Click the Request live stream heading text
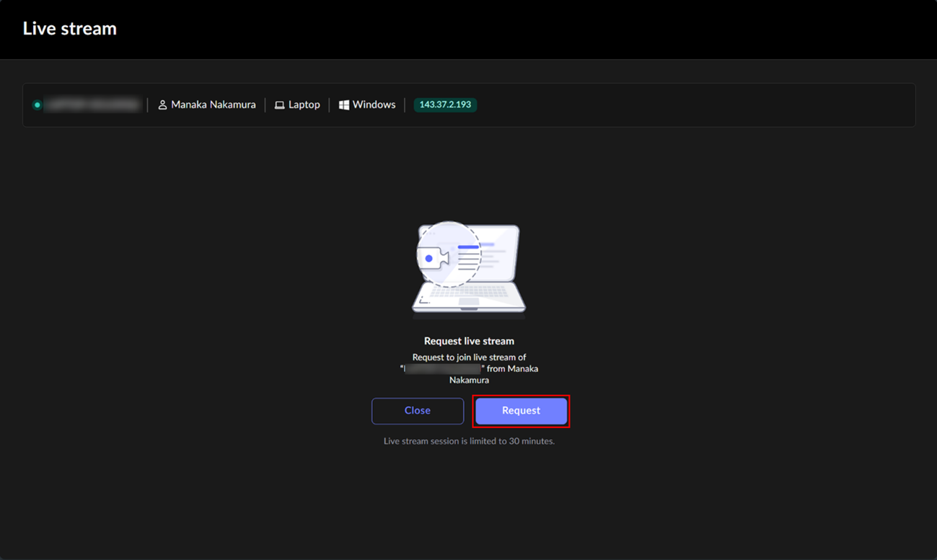The width and height of the screenshot is (937, 560). pos(469,340)
